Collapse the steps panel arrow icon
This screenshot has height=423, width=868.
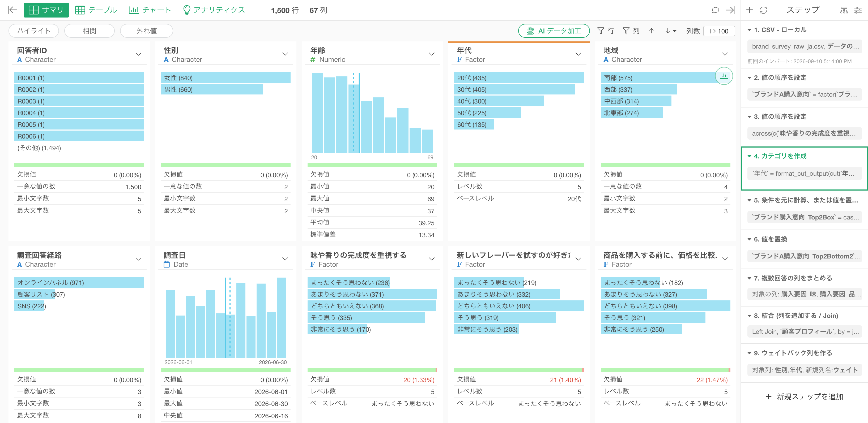coord(730,10)
